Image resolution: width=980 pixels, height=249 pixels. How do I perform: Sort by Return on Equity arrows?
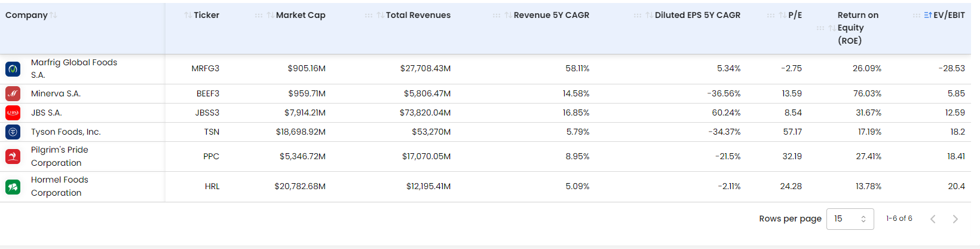tap(832, 28)
